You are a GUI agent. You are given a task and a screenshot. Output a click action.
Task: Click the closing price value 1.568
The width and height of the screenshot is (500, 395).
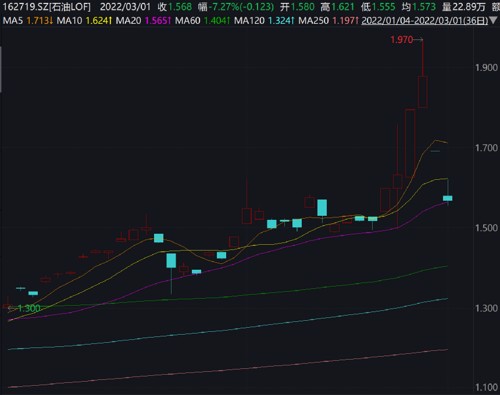180,7
